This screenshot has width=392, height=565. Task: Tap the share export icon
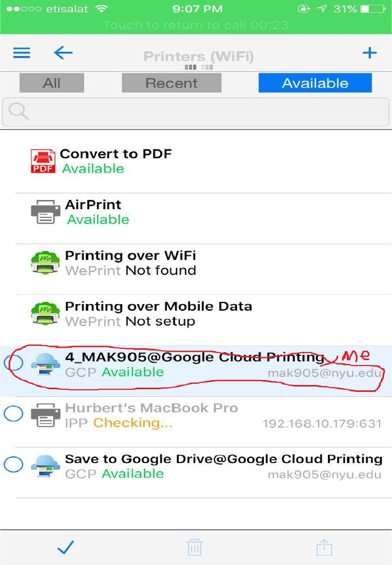[x=324, y=547]
